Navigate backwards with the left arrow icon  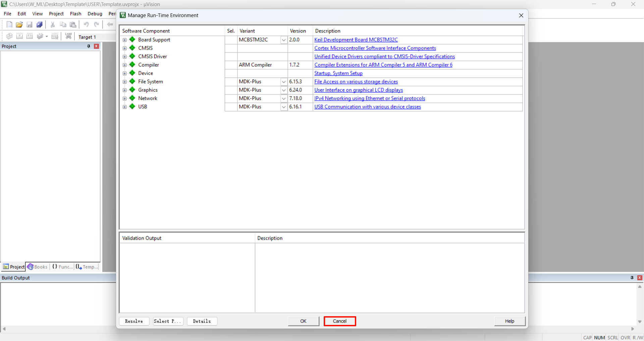[x=110, y=24]
